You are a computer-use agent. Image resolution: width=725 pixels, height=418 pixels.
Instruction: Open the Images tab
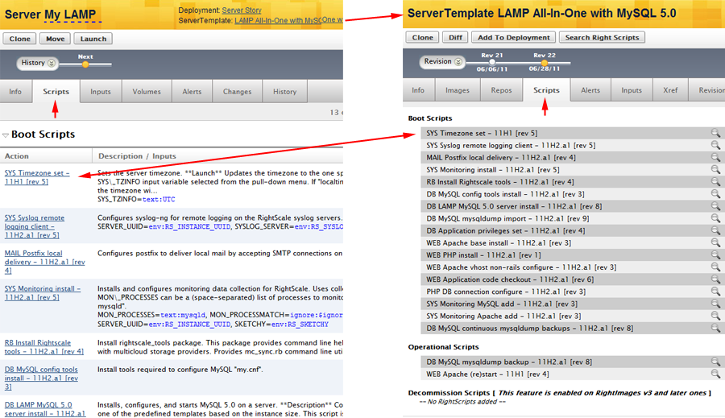(457, 90)
